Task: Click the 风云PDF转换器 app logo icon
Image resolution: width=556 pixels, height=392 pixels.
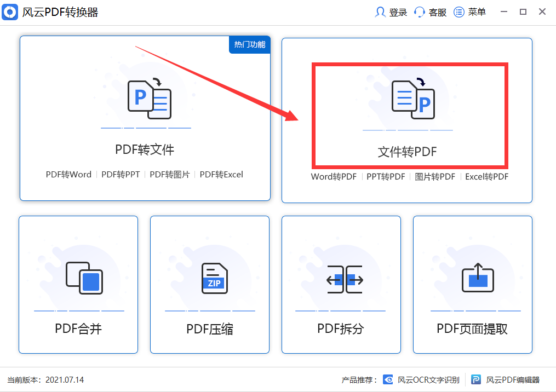Action: 10,12
